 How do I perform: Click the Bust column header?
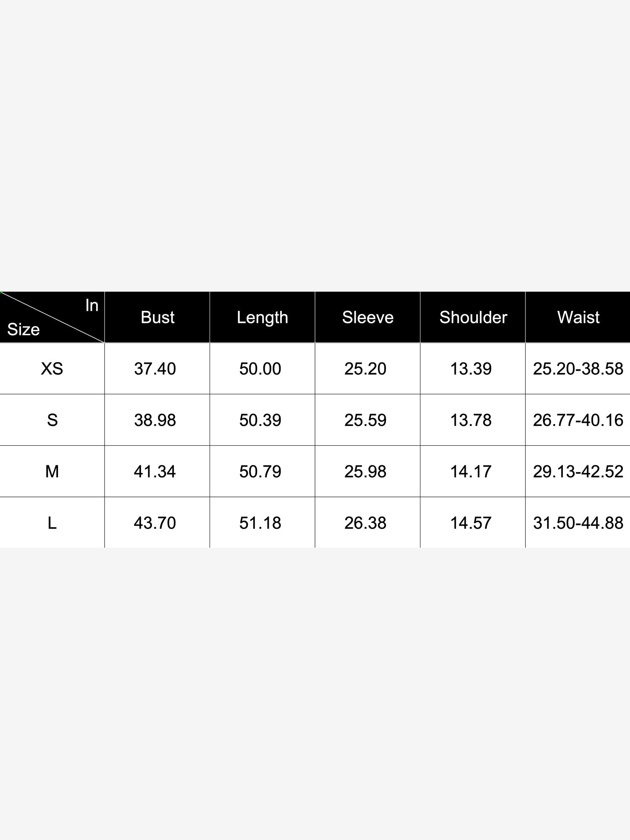(x=157, y=317)
